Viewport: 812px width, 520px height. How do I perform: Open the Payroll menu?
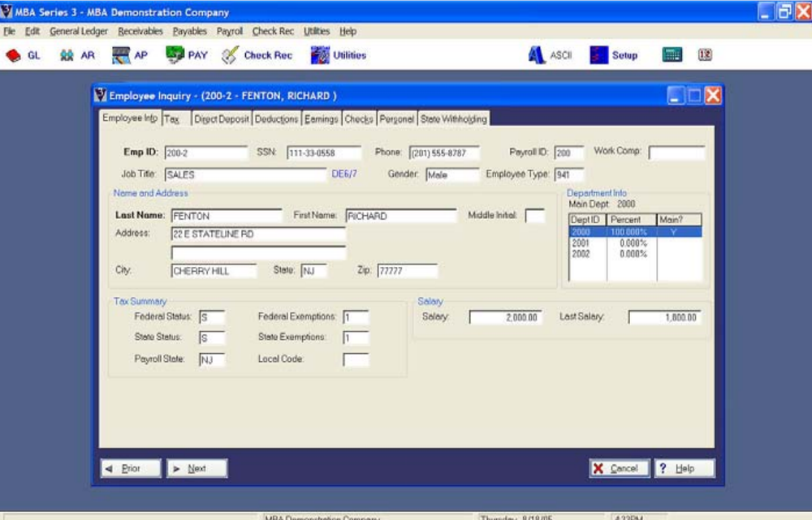[230, 32]
